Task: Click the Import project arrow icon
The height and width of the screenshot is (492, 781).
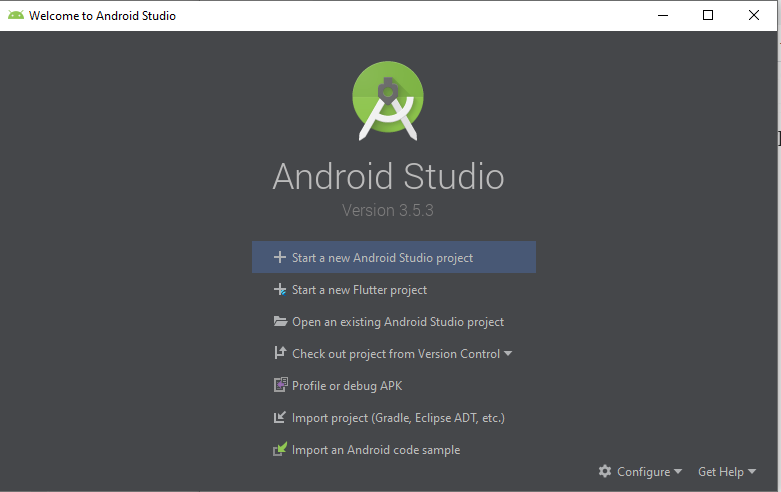Action: (x=280, y=417)
